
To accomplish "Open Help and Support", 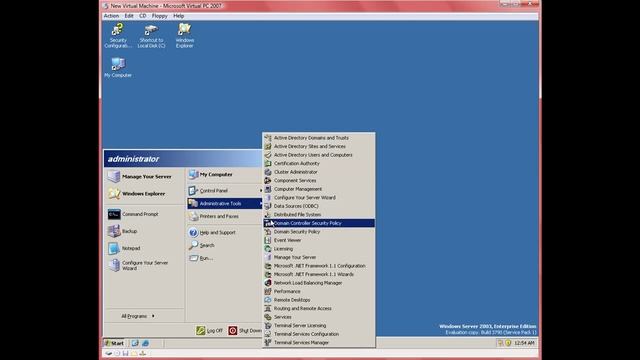I will [224, 232].
